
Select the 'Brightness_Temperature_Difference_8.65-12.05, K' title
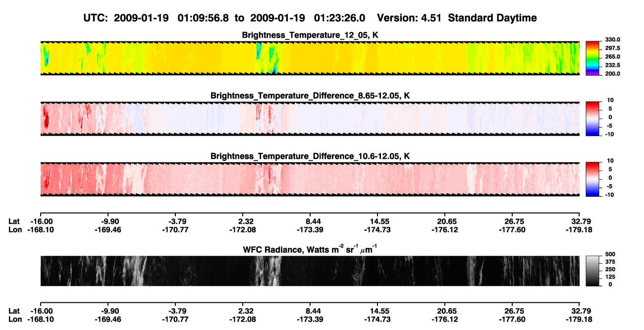(x=310, y=95)
